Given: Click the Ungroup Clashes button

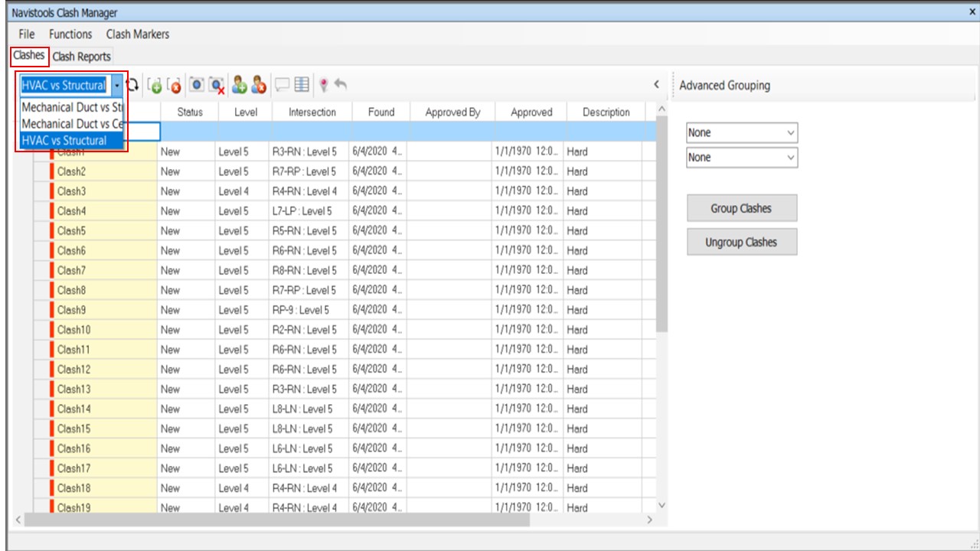Looking at the screenshot, I should point(742,242).
